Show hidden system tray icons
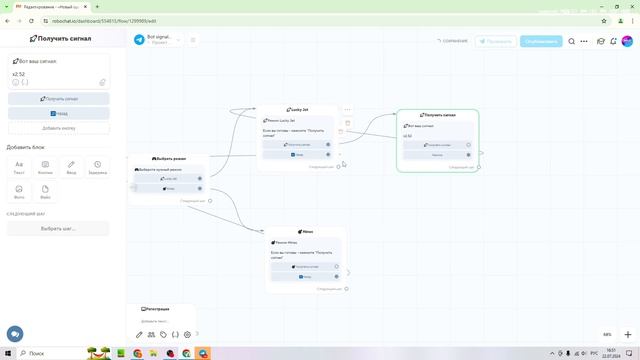 552,353
